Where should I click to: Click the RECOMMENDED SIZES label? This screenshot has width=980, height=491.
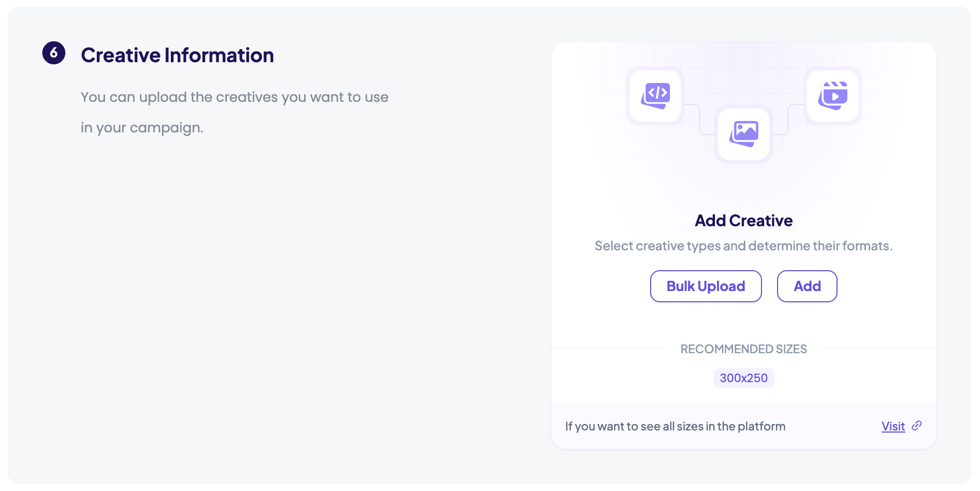[x=743, y=349]
